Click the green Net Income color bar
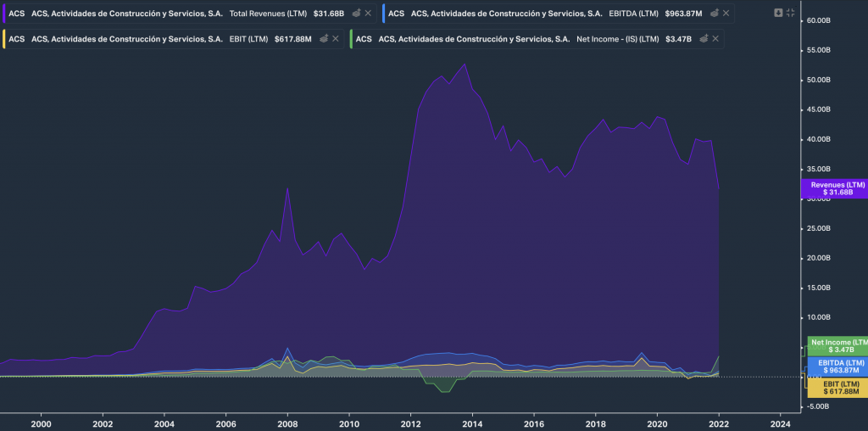The height and width of the screenshot is (431, 868). point(351,39)
